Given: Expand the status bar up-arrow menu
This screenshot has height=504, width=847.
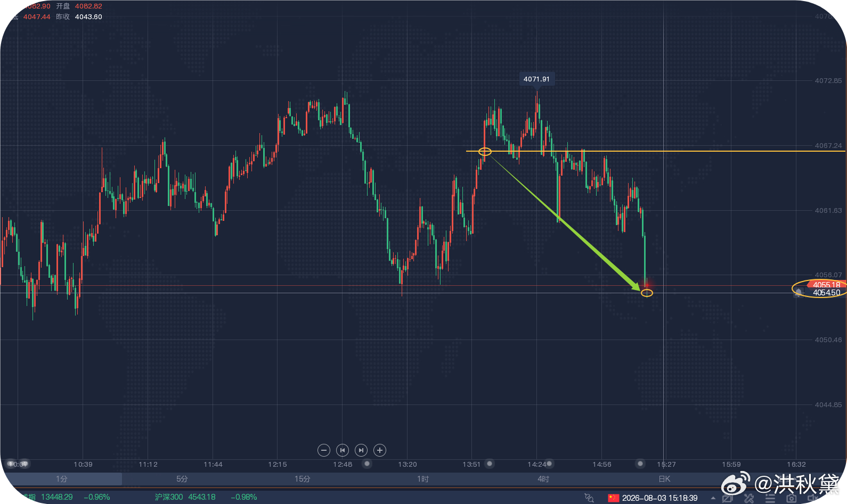Looking at the screenshot, I should tap(713, 498).
